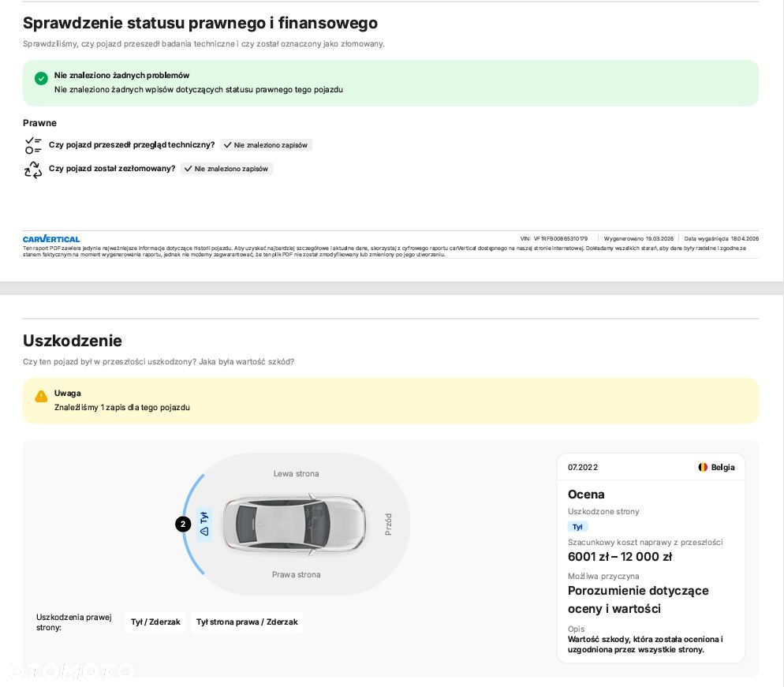784x687 pixels.
Task: Click the 'Uszkodzenia prawej strony:' label
Action: [x=73, y=622]
